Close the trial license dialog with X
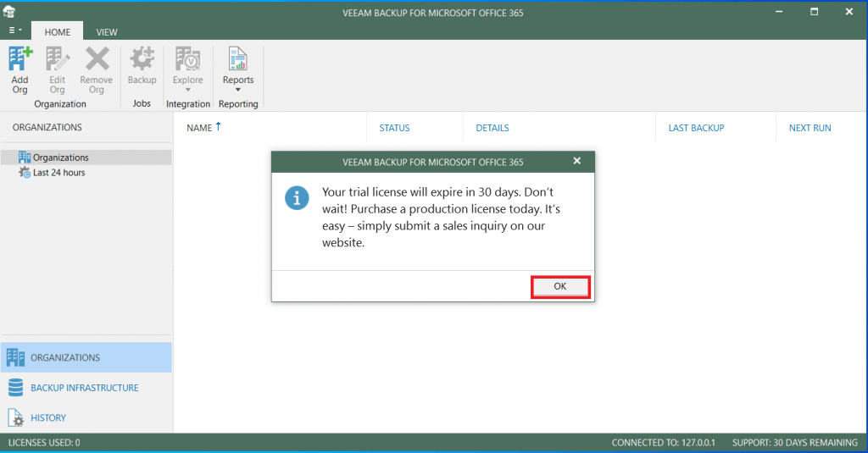The width and height of the screenshot is (868, 453). [577, 161]
